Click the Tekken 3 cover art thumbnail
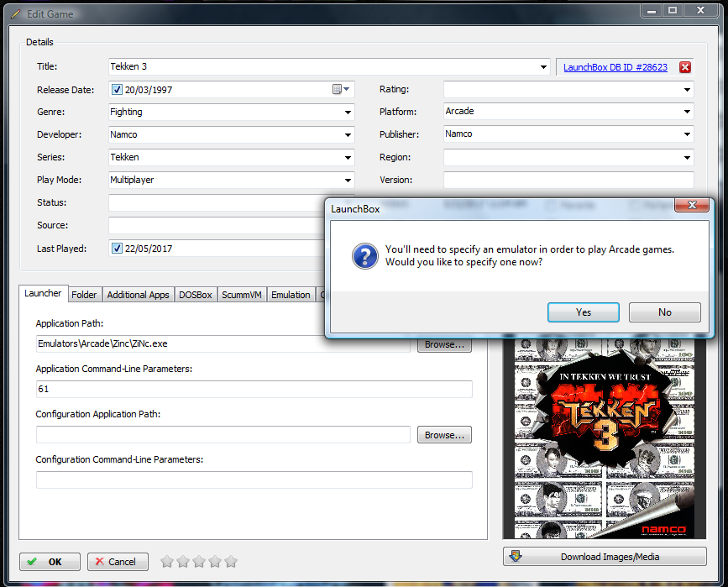 pos(604,438)
